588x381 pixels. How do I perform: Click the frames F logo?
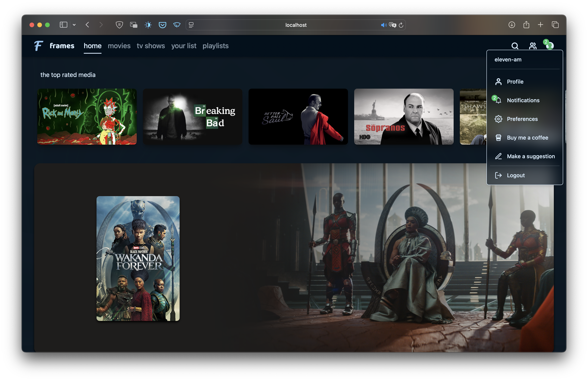point(39,46)
